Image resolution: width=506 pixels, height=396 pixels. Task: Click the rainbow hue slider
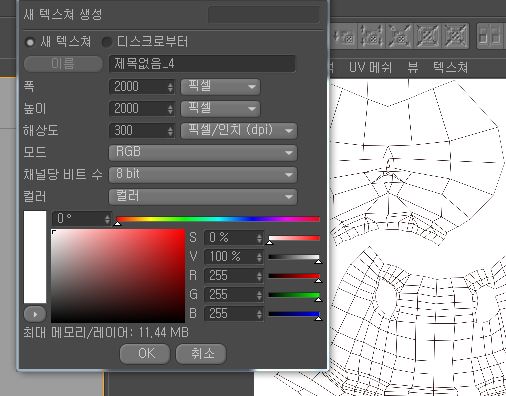coord(218,219)
